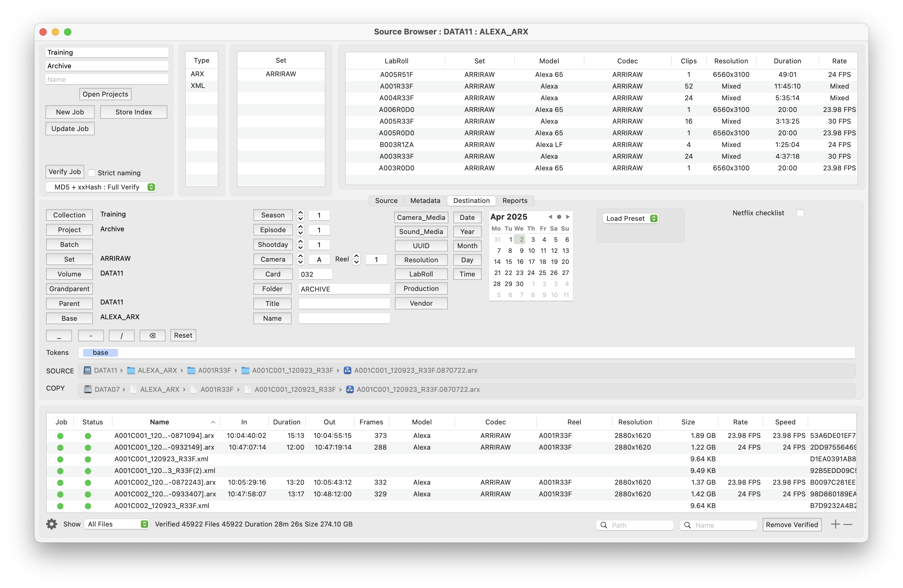The width and height of the screenshot is (903, 588).
Task: Select the B003R1ZA LabRoll row
Action: 601,145
